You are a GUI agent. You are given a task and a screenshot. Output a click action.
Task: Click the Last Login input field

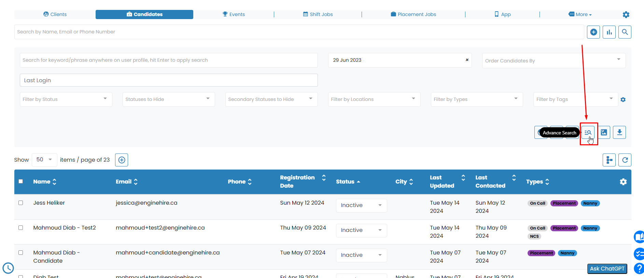(169, 80)
